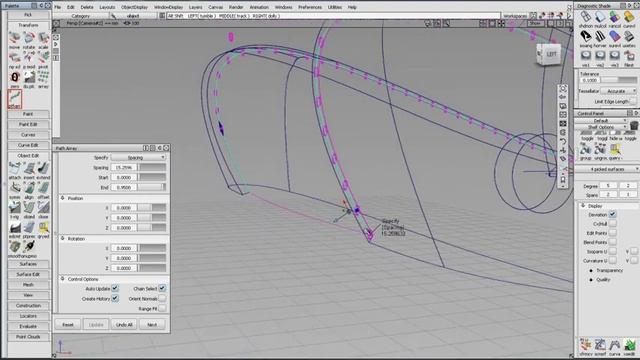Image resolution: width=640 pixels, height=360 pixels.
Task: Open the Specify Spacing dropdown
Action: pyautogui.click(x=138, y=157)
